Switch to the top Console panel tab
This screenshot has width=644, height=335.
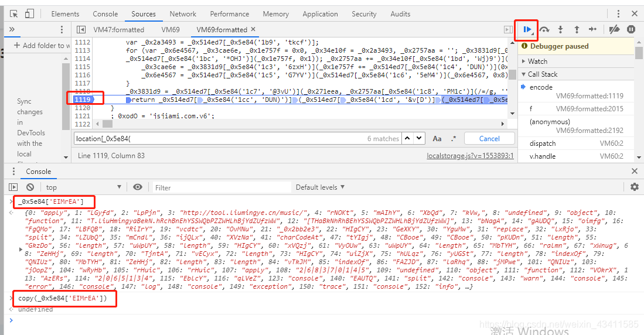tap(105, 14)
